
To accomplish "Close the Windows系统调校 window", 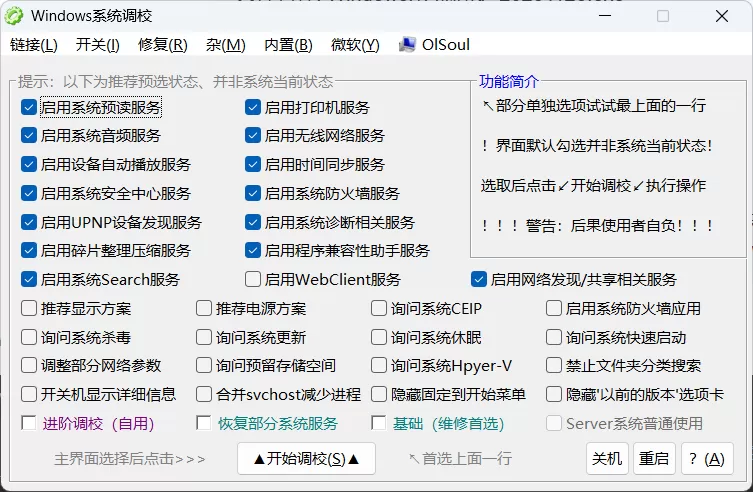I will click(x=721, y=16).
